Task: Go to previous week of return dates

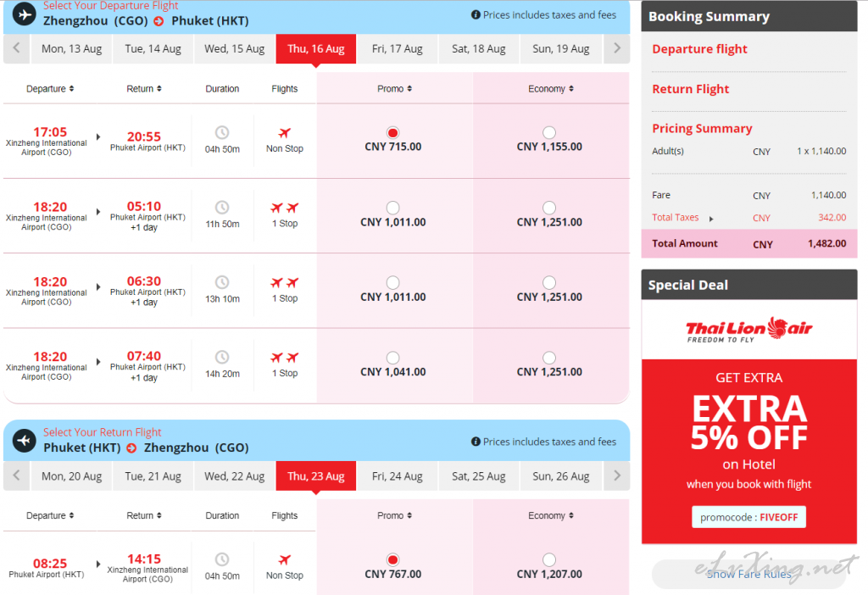Action: (x=16, y=476)
